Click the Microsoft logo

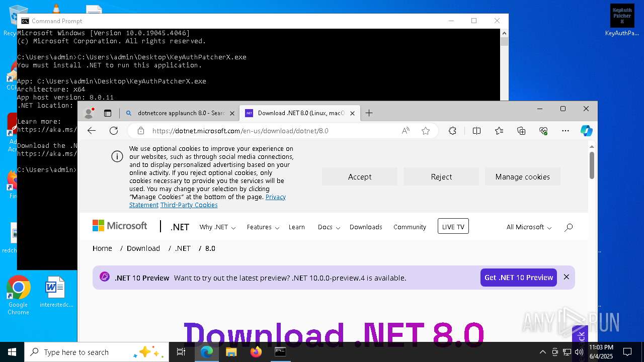pos(120,226)
